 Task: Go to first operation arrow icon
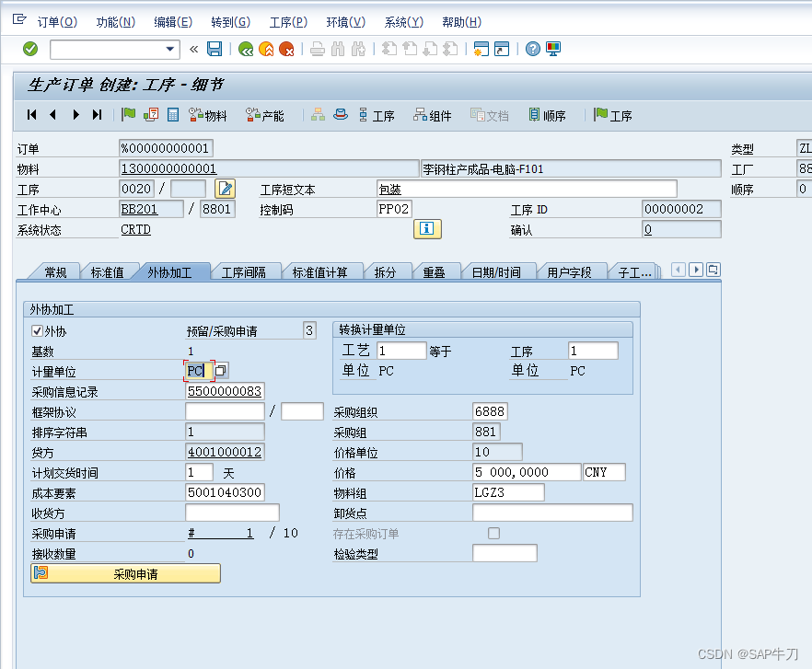click(32, 115)
